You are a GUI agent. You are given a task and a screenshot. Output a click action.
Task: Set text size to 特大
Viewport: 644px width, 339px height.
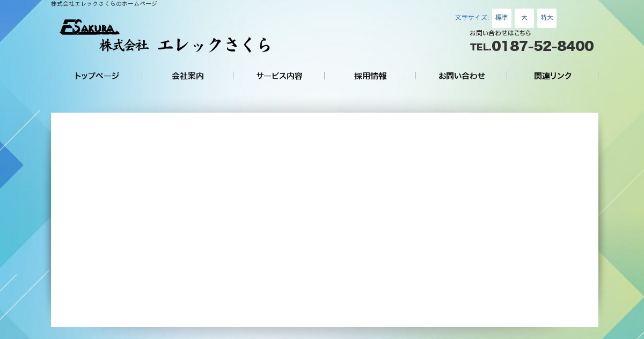547,18
